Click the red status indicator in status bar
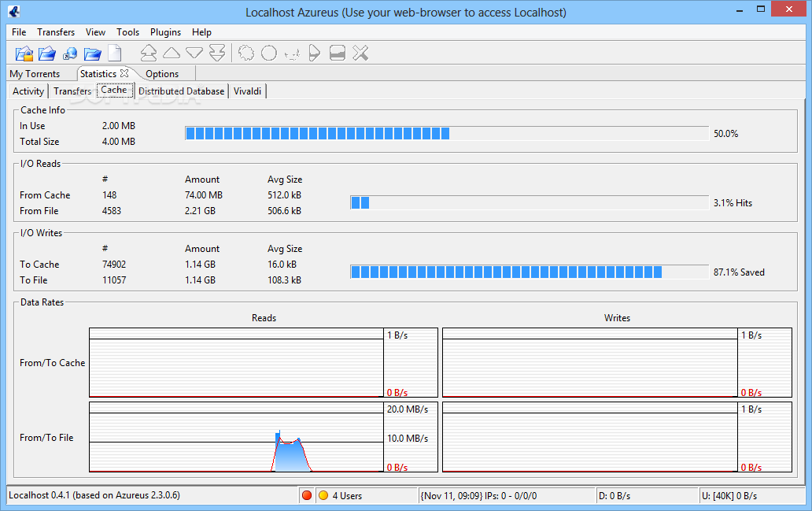 (x=307, y=495)
